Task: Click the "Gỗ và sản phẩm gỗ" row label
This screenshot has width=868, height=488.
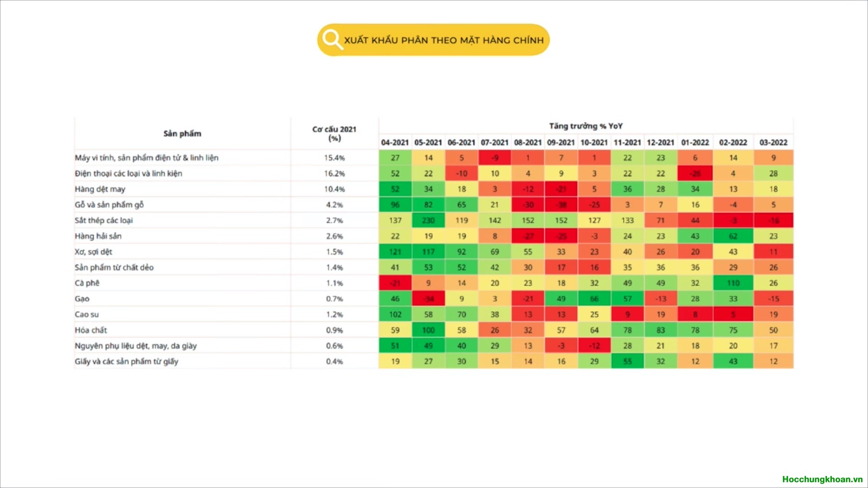Action: tap(109, 205)
